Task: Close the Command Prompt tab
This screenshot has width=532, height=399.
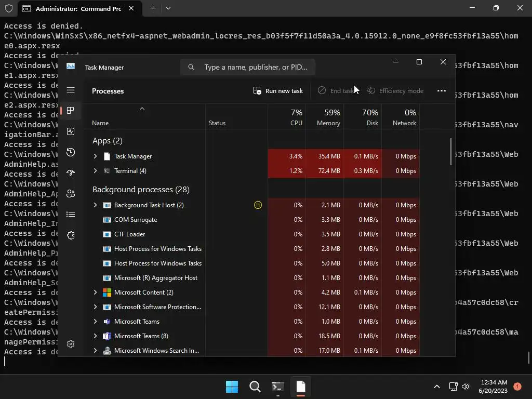Action: [131, 8]
